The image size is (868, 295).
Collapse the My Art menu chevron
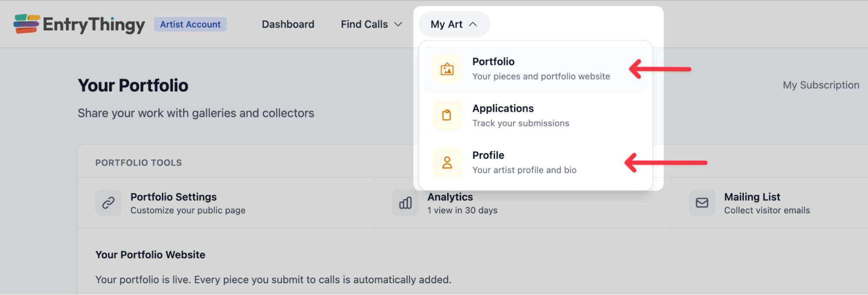(473, 24)
